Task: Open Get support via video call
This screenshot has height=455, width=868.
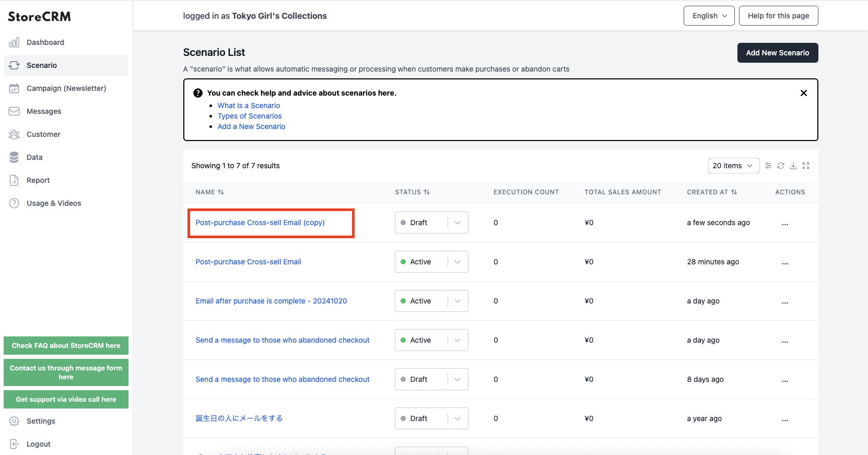Action: point(66,400)
